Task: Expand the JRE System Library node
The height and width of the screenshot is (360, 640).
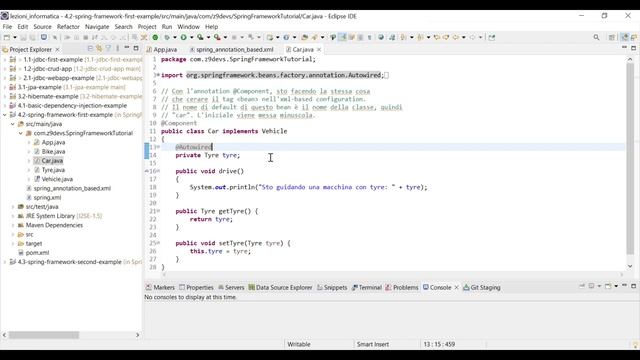Action: (13, 216)
